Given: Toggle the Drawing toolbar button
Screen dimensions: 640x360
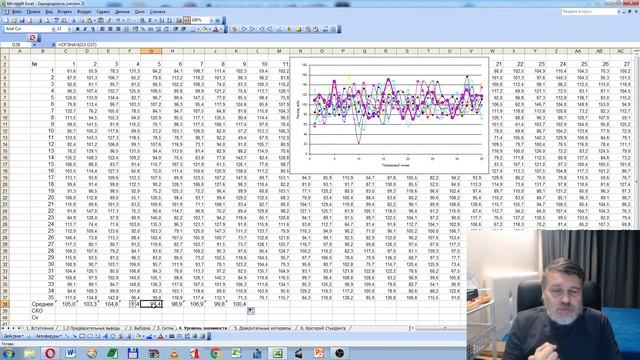Looking at the screenshot, I should coord(186,20).
